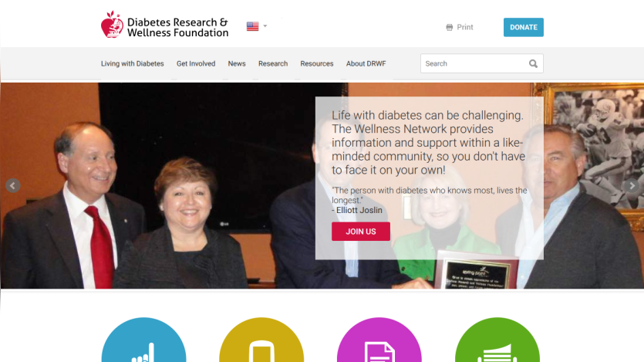644x362 pixels.
Task: Open the Get Involved menu
Action: click(x=196, y=64)
